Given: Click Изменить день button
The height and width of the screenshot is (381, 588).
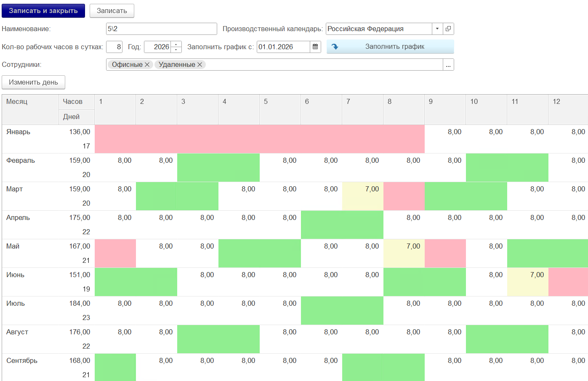Looking at the screenshot, I should [x=33, y=82].
